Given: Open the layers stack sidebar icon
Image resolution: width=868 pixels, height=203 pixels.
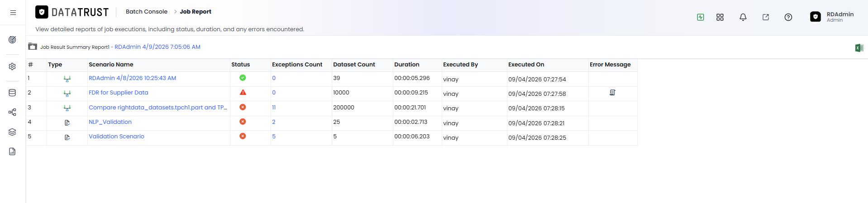Looking at the screenshot, I should (x=12, y=132).
